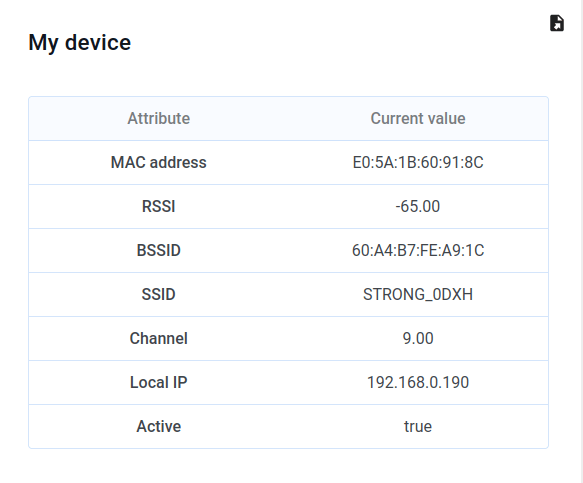Click the export file icon

[557, 23]
